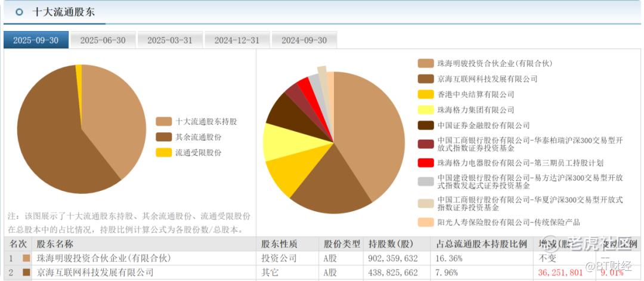The image size is (644, 281).
Task: Click the 其它 cell in row 2
Action: [x=270, y=273]
